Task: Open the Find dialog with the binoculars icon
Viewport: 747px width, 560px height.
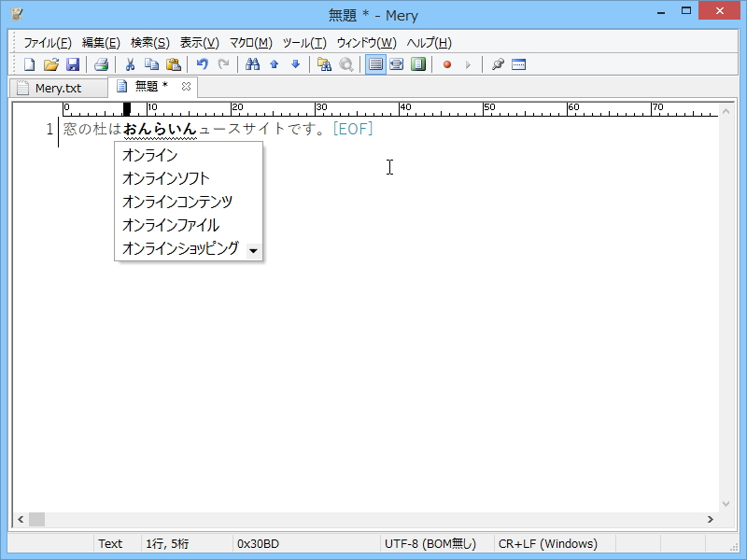Action: coord(250,64)
